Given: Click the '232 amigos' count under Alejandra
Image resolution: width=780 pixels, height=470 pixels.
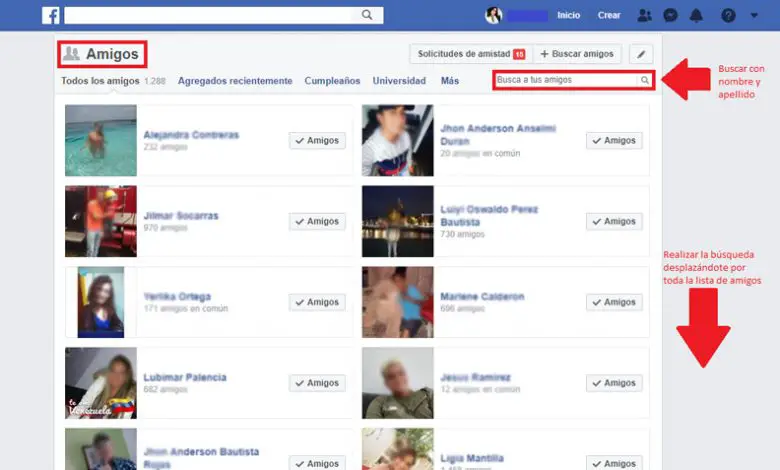Looking at the screenshot, I should [166, 147].
